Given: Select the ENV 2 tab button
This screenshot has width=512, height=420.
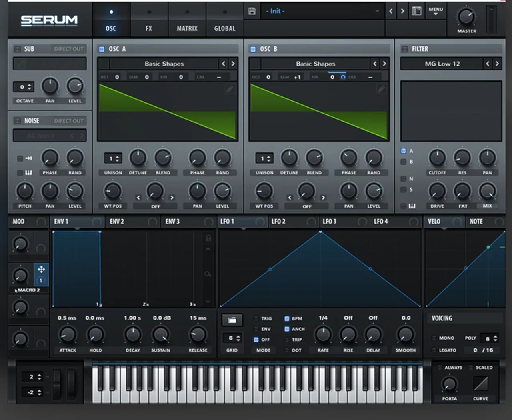Looking at the screenshot, I should (x=133, y=221).
